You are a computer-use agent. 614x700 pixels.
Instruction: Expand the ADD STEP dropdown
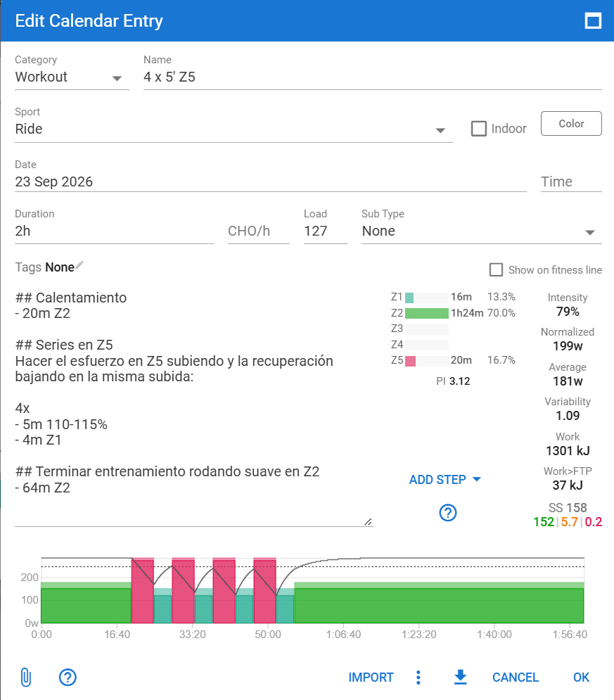coord(445,480)
